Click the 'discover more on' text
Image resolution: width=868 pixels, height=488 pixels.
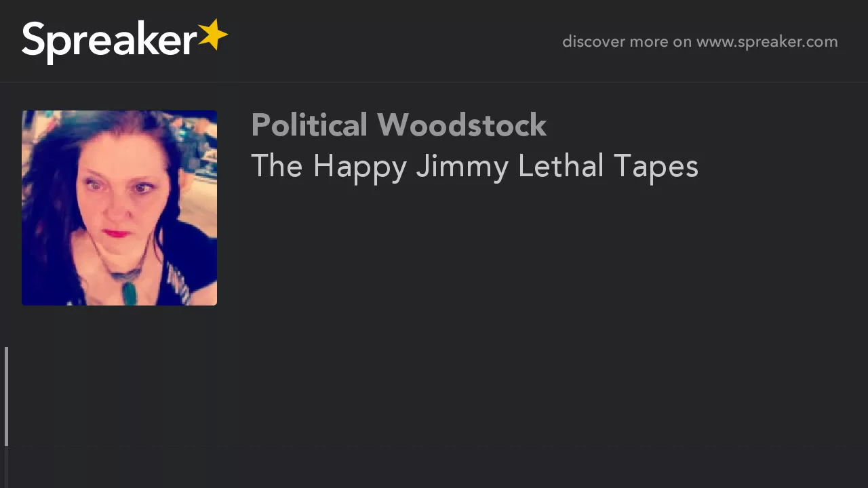(627, 42)
